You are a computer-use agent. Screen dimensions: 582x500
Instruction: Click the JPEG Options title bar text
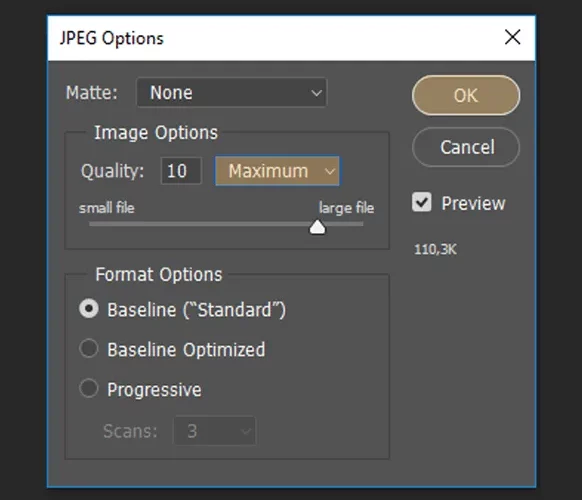pyautogui.click(x=111, y=38)
